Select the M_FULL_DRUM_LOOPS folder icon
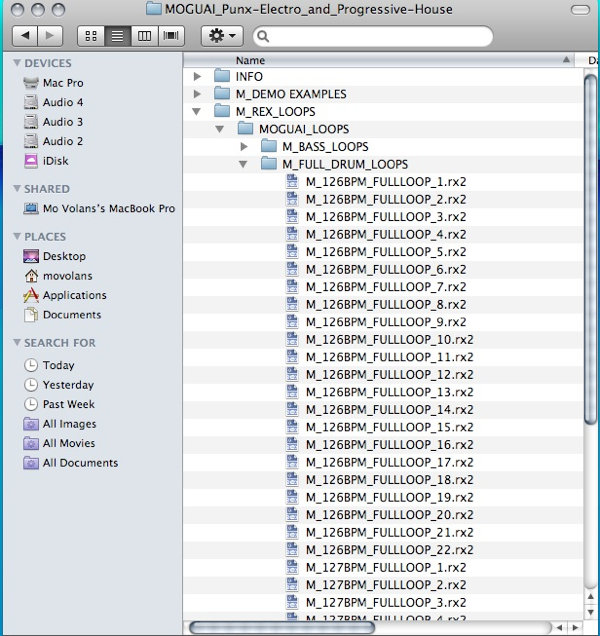 pyautogui.click(x=269, y=163)
